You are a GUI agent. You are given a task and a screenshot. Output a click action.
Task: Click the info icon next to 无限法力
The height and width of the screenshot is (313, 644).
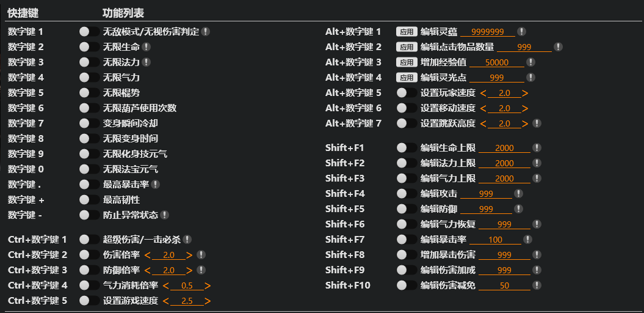(x=147, y=62)
